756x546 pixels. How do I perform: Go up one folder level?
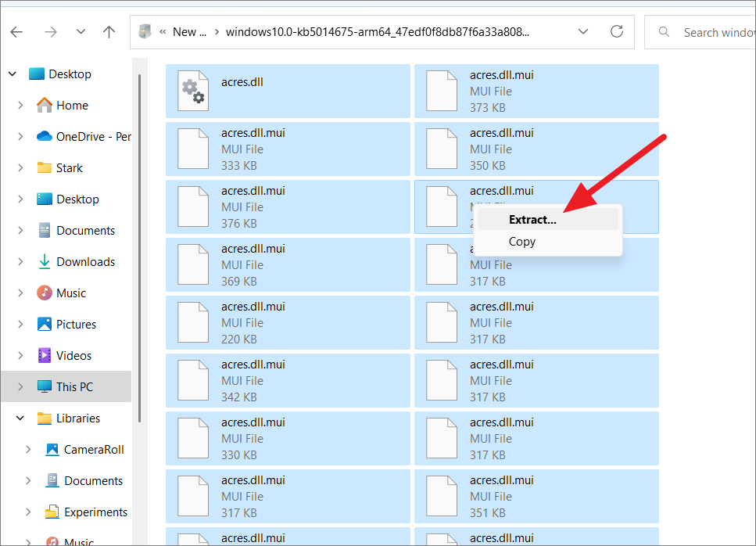tap(109, 32)
